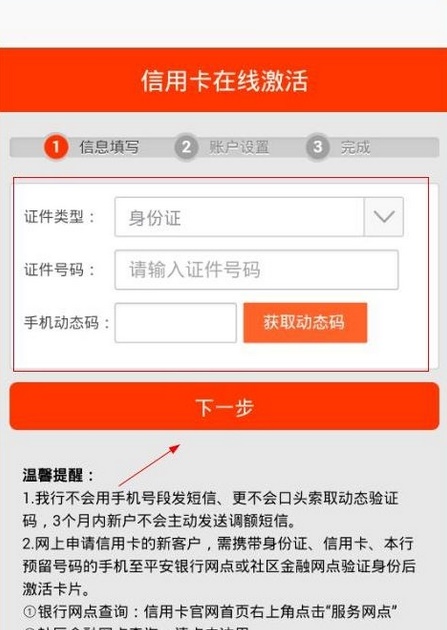Expand the 证件类型 dropdown chevron
447x630 pixels.
coord(384,217)
